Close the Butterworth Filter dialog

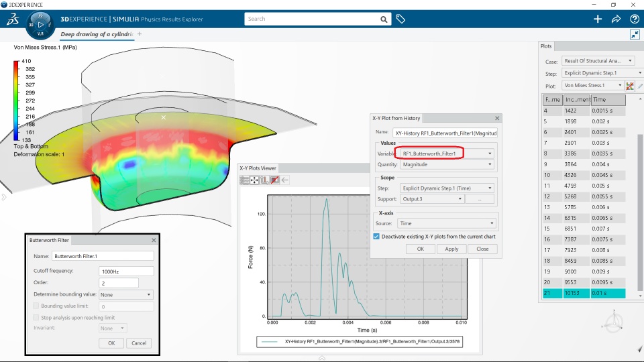154,240
